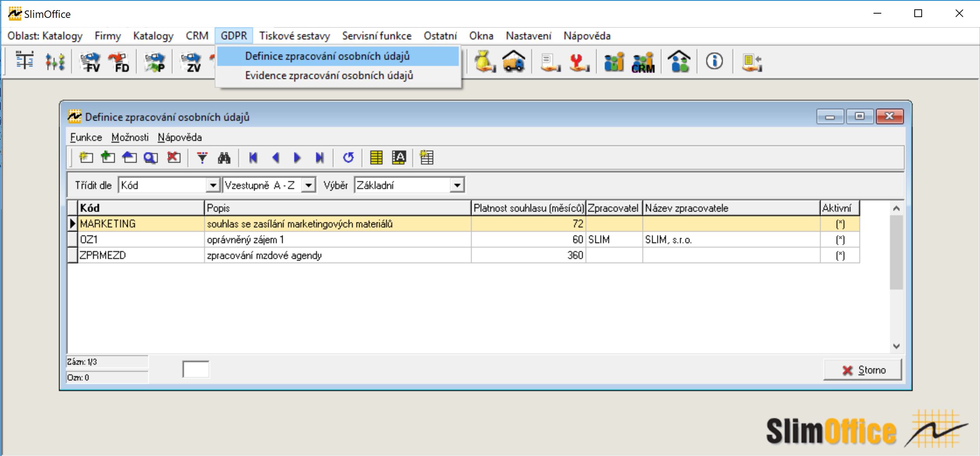Open the people group icon without CRM label
The width and height of the screenshot is (980, 456).
tap(614, 62)
